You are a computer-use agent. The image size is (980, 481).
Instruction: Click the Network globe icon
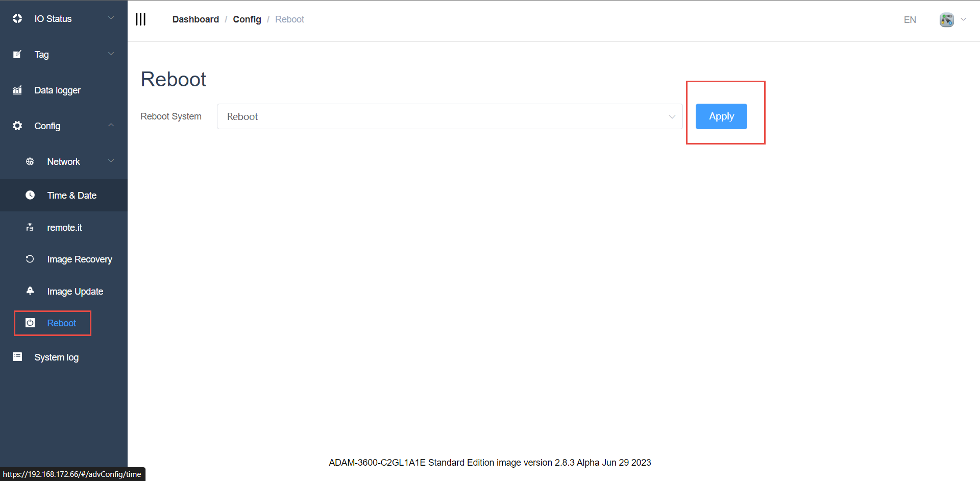coord(30,162)
